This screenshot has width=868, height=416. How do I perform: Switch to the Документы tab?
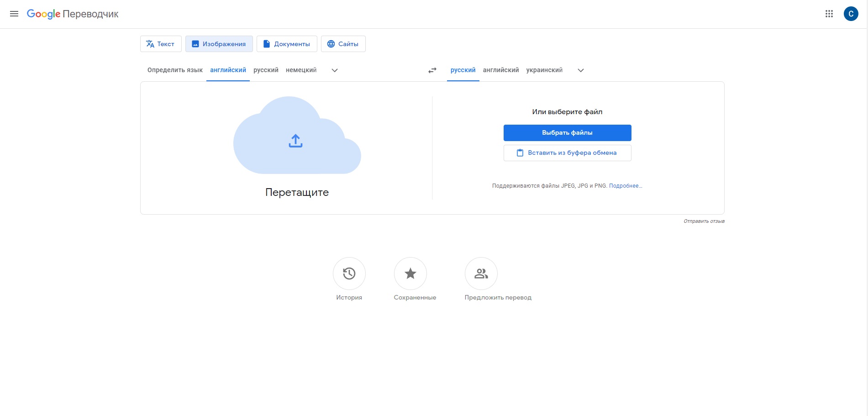tap(287, 44)
